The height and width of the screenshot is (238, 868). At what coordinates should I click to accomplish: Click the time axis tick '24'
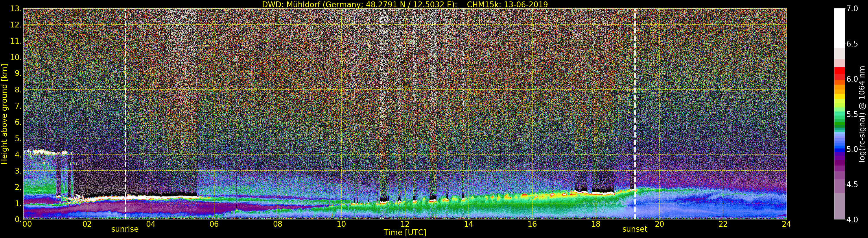786,224
